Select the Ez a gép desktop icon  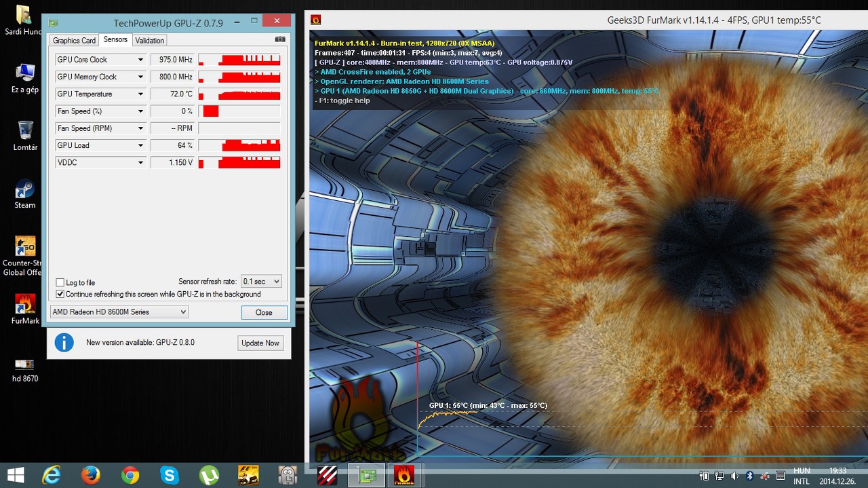click(24, 77)
